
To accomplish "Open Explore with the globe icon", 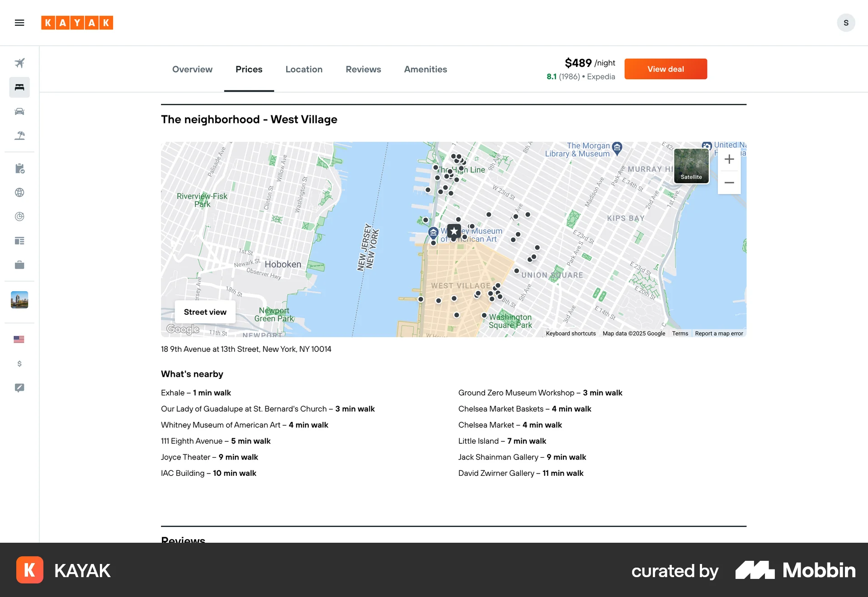I will tap(19, 192).
